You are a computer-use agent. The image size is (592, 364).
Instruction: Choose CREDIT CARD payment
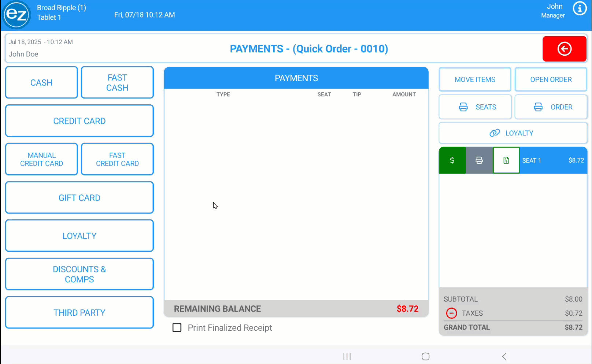[79, 121]
